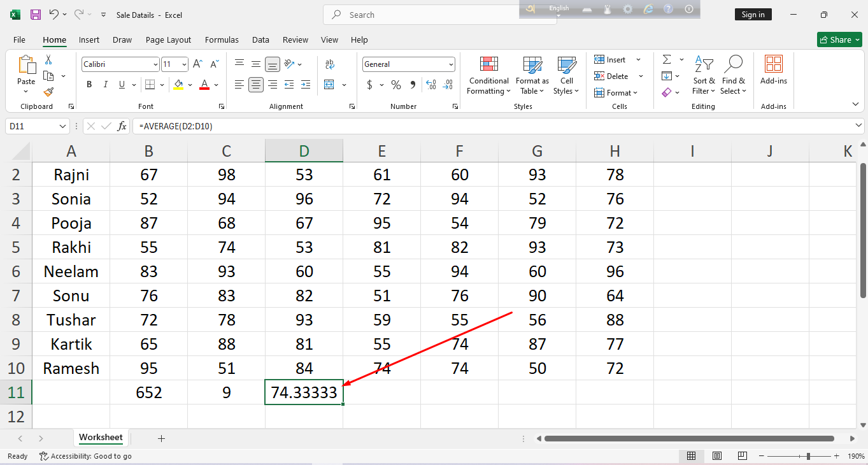868x465 pixels.
Task: Toggle Center horizontal alignment
Action: click(256, 85)
